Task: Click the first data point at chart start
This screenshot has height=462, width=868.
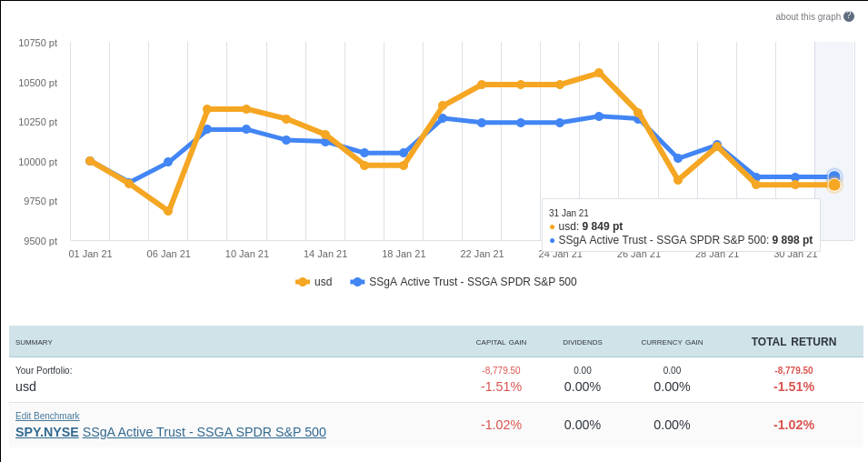Action: (90, 161)
